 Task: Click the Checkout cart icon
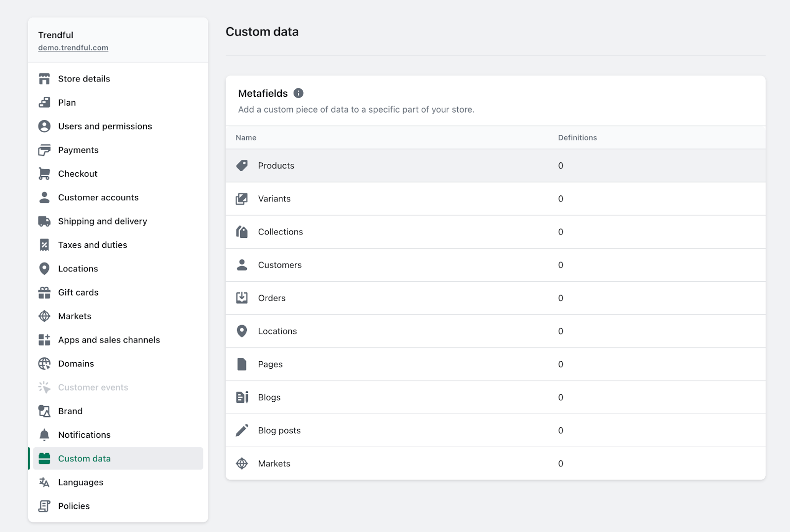(44, 174)
